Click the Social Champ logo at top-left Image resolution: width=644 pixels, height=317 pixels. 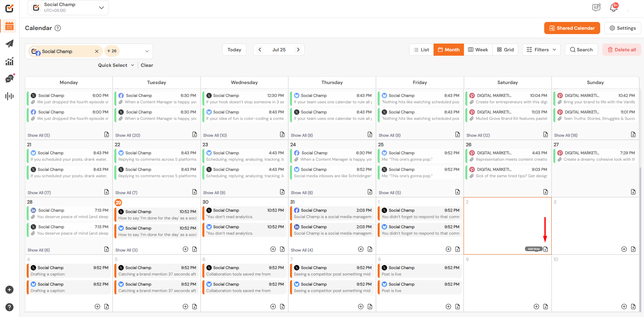(x=9, y=8)
